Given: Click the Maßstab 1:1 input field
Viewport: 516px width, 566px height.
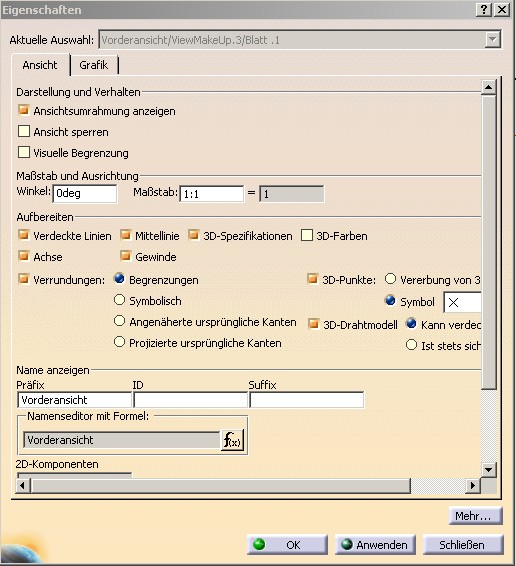Looking at the screenshot, I should pos(212,194).
